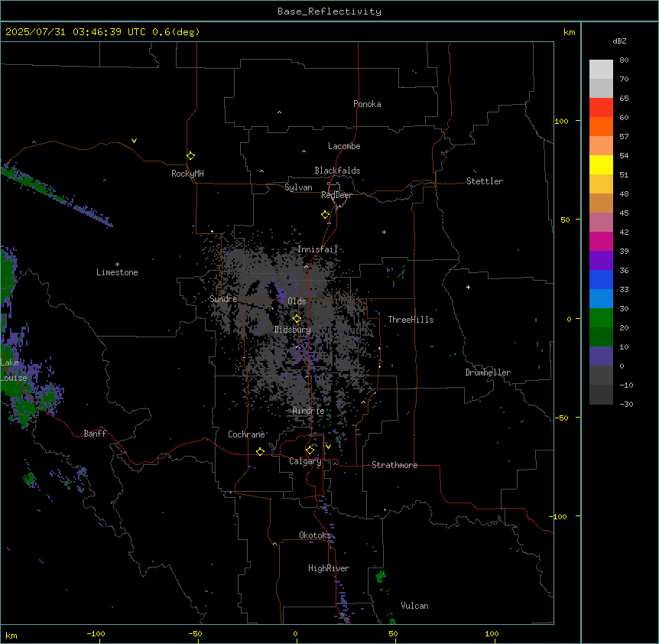Select the slate blue 10 dBZ legend swatch

[601, 356]
